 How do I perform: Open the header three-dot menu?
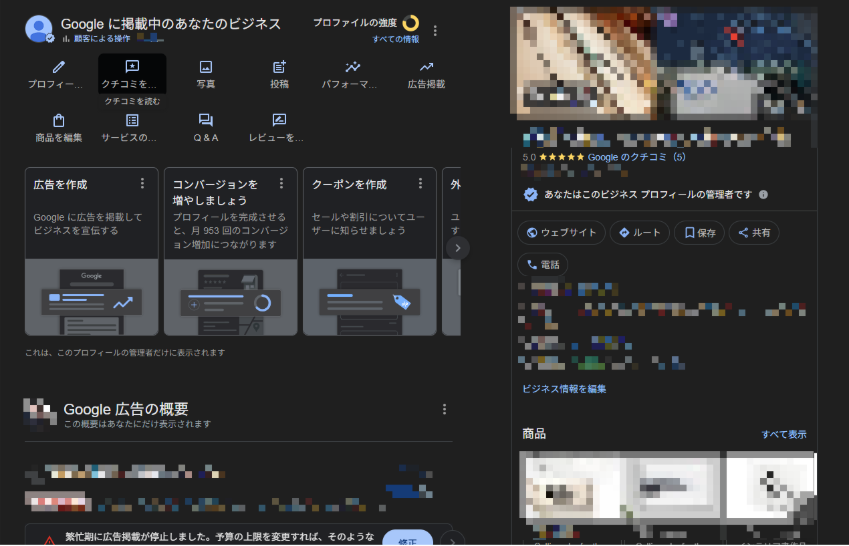coord(435,31)
